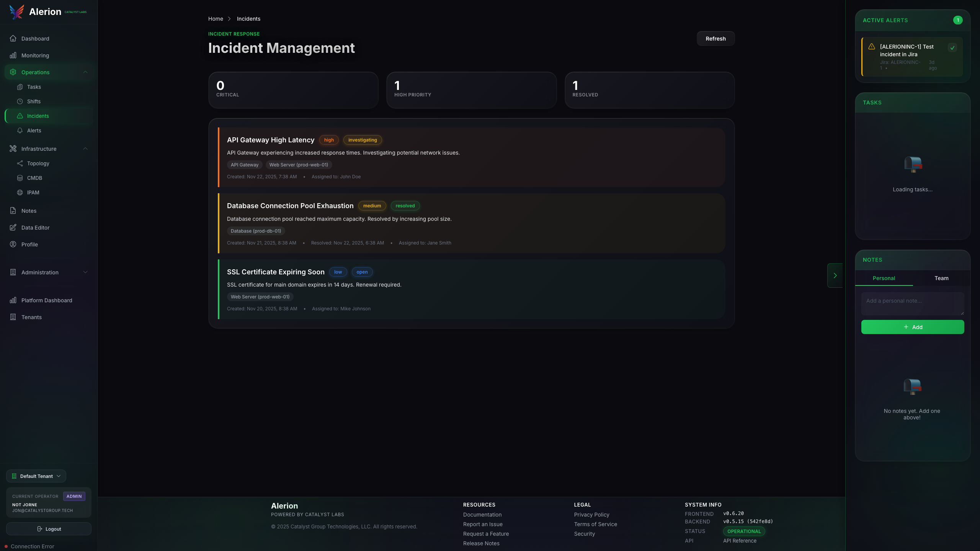
Task: Click the Alerion phoenix logo icon
Action: (16, 12)
